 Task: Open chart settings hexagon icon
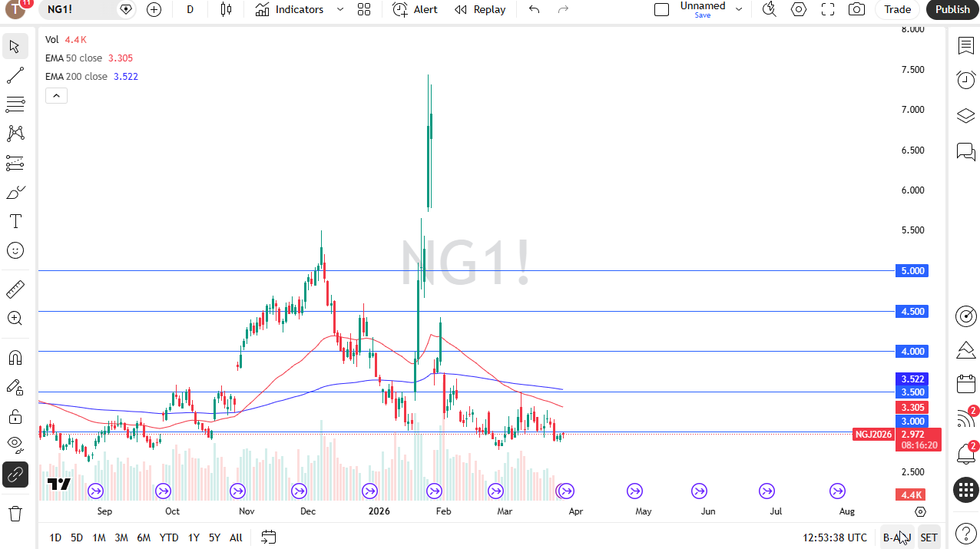(x=799, y=9)
